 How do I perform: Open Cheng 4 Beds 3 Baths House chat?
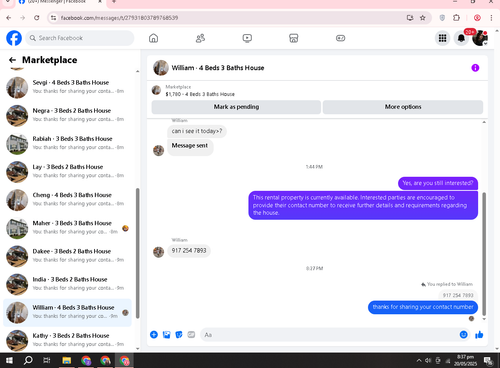pos(67,200)
